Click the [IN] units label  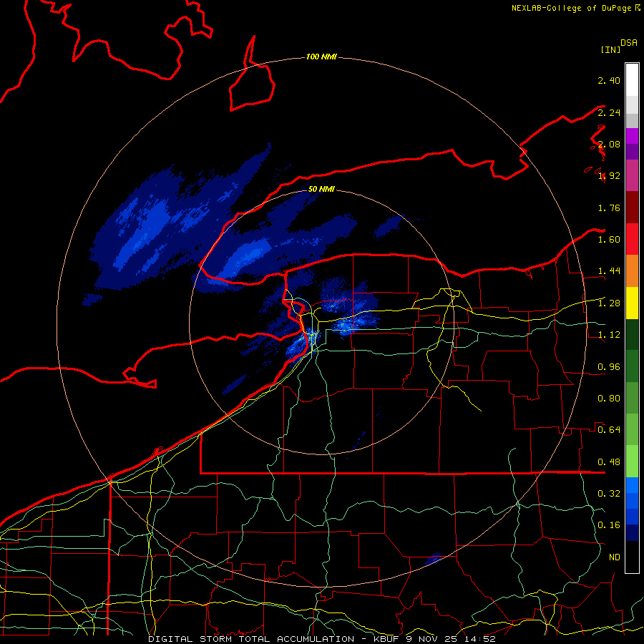tap(610, 49)
